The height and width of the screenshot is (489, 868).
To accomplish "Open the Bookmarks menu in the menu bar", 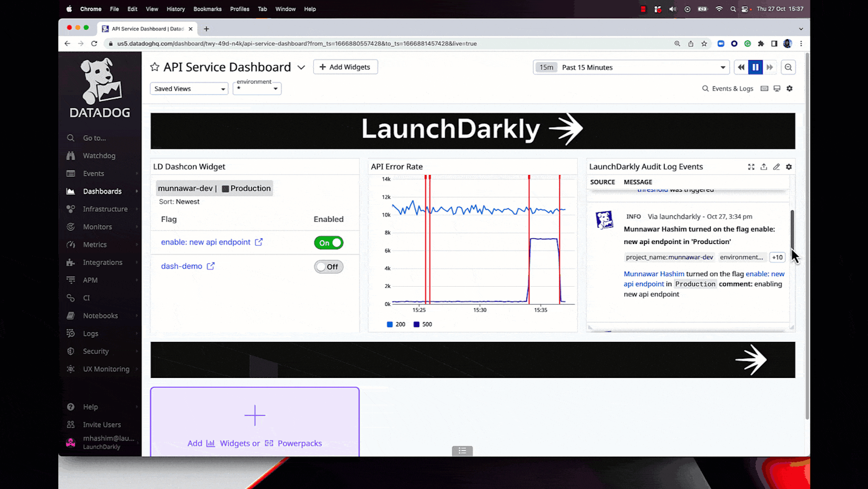I will 208,9.
